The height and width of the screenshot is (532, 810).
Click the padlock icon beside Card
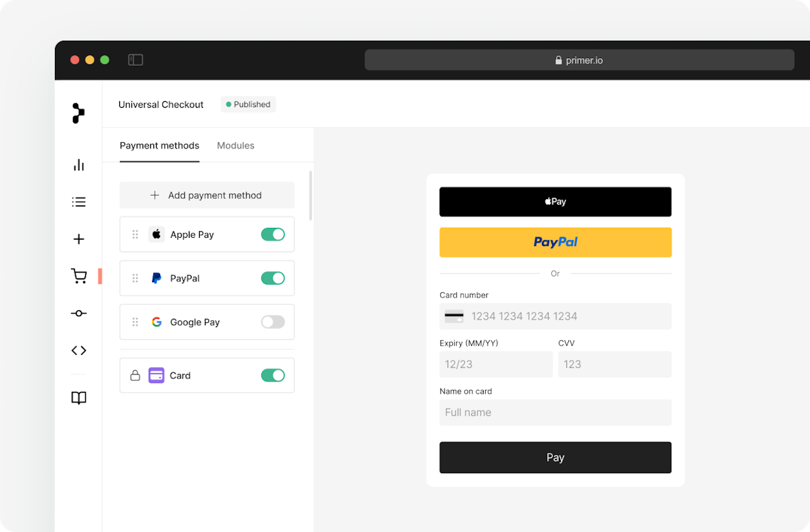(135, 375)
